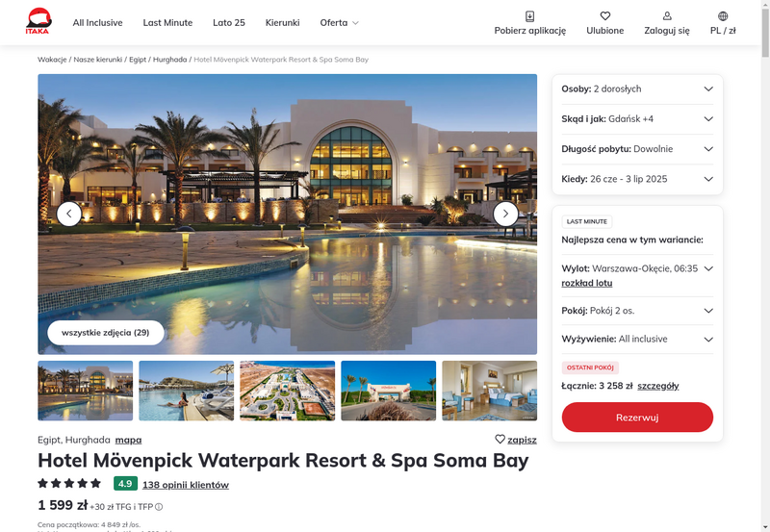Click the ITAKA logo

38,21
